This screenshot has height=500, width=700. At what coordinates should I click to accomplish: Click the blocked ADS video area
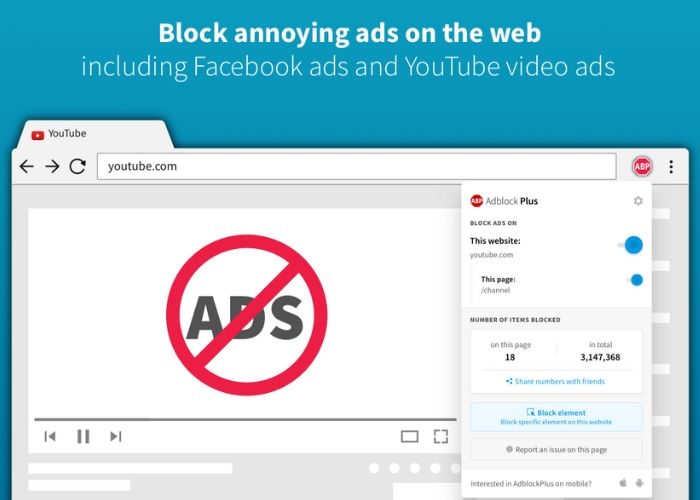(x=246, y=315)
